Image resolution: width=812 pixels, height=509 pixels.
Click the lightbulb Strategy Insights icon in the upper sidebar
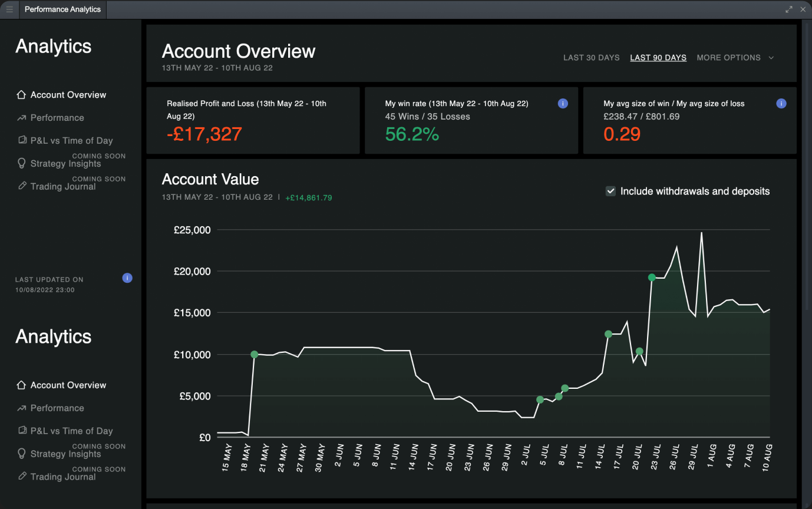[22, 164]
